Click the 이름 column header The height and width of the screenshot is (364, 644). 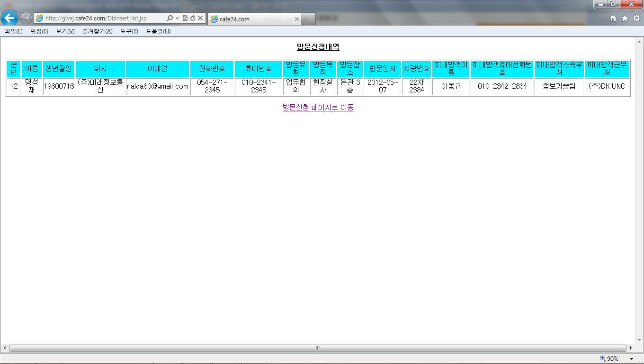32,69
